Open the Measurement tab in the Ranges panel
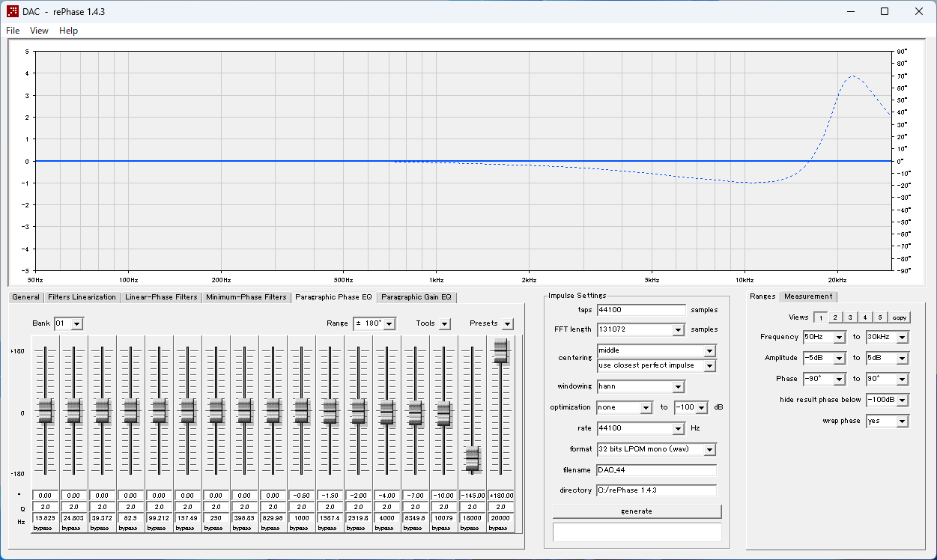This screenshot has width=937, height=560. tap(809, 296)
